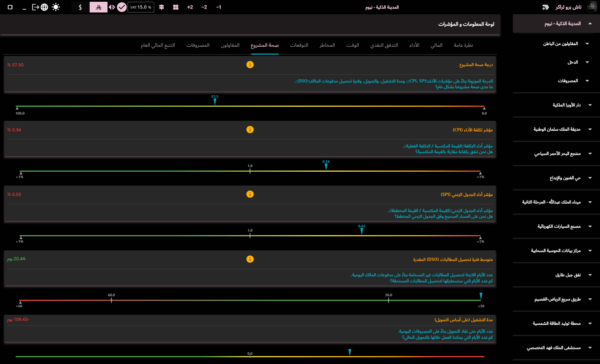The height and width of the screenshot is (364, 600).
Task: Toggle the VAT checkmark button
Action: click(x=122, y=7)
